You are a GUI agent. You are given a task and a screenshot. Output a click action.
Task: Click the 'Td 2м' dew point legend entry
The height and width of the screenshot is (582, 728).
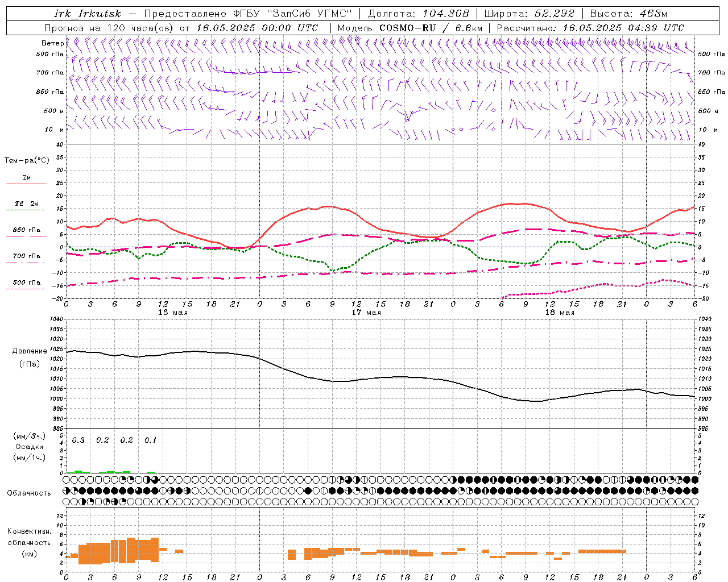(27, 203)
